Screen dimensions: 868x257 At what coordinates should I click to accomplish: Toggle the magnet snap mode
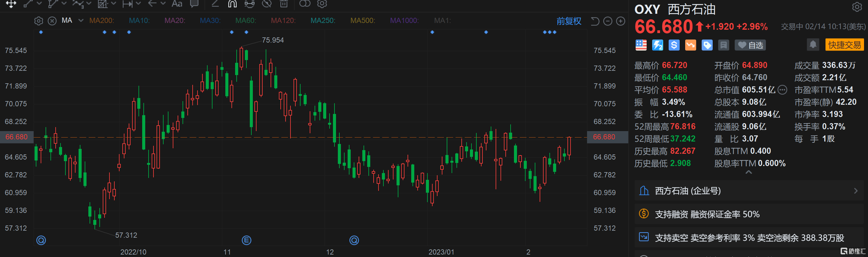point(232,4)
